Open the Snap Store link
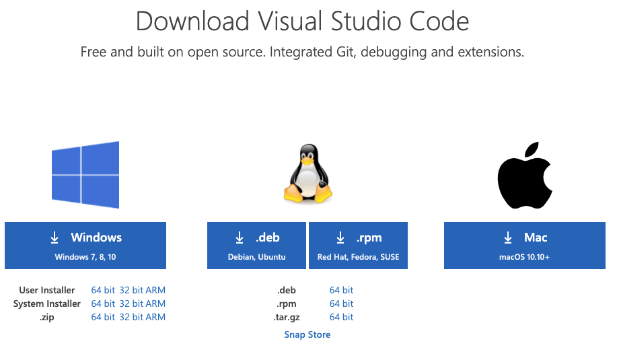This screenshot has width=619, height=364. click(307, 335)
